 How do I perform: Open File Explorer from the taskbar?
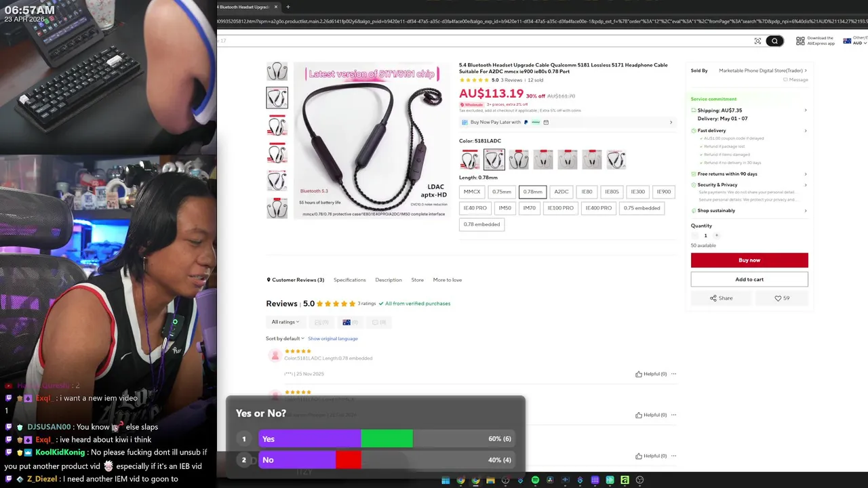click(490, 481)
